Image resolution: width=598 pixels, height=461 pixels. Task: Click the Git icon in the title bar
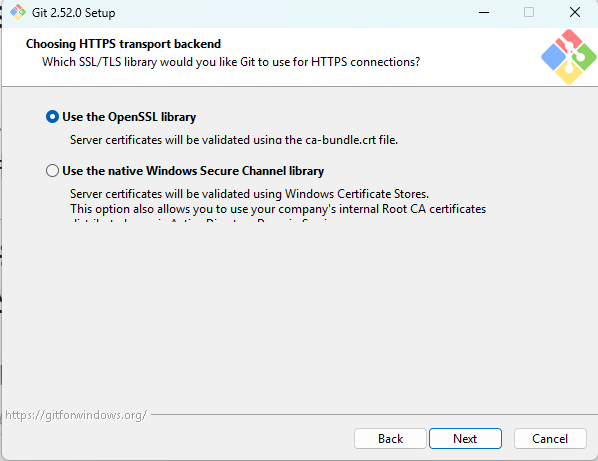pos(18,12)
